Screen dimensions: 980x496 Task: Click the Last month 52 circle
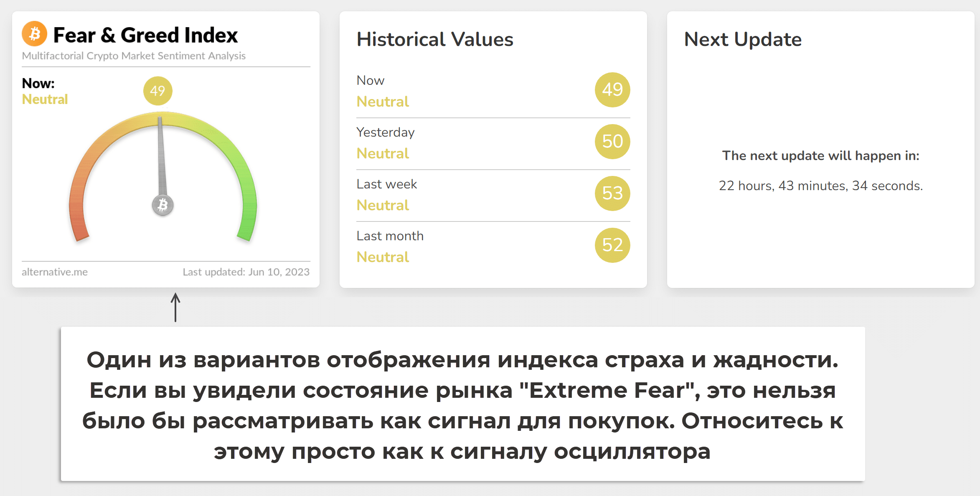[612, 245]
